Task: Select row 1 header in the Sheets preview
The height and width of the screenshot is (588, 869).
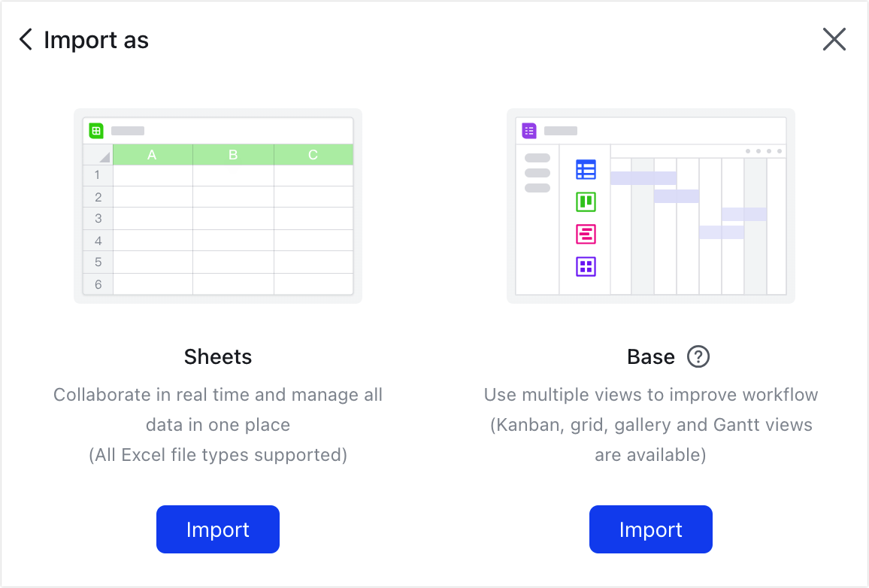Action: (97, 174)
